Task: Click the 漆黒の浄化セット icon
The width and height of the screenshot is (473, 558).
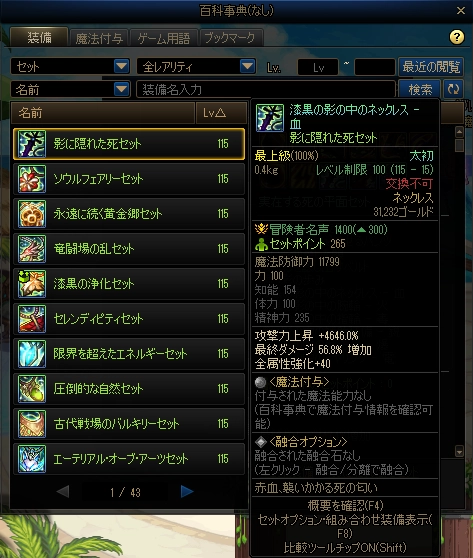Action: (32, 284)
